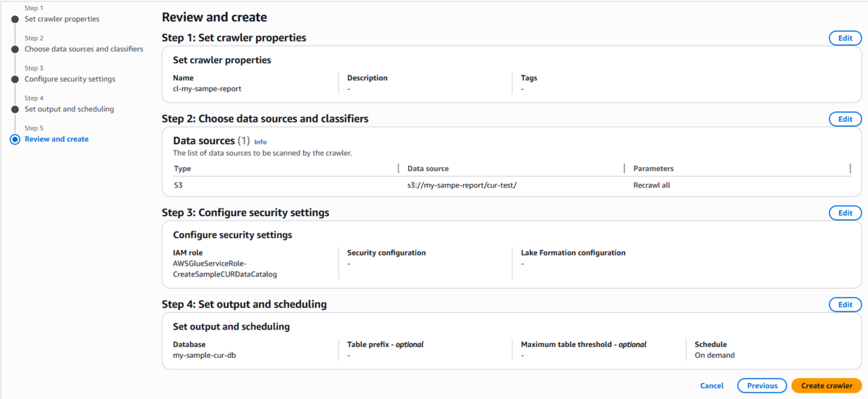Viewport: 868px width, 399px height.
Task: Click the Data source column header
Action: [427, 169]
